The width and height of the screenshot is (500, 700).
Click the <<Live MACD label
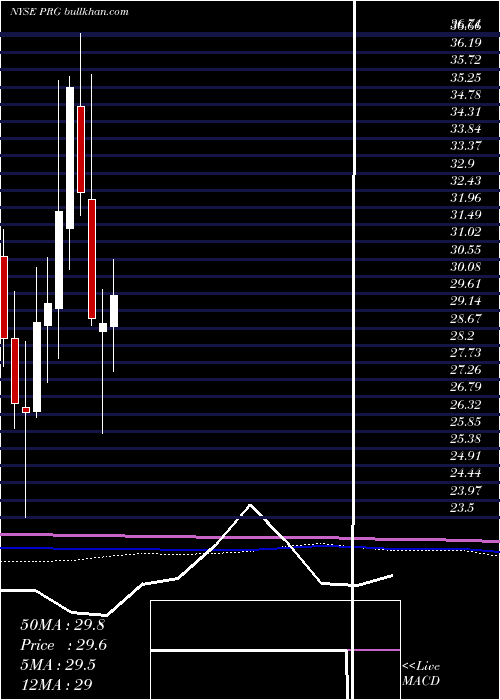421,674
